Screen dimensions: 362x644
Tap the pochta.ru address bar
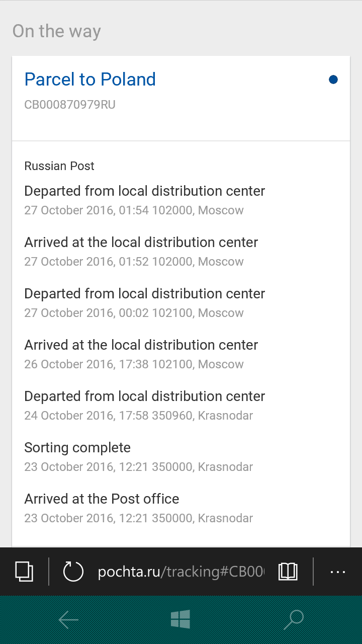pos(181,572)
